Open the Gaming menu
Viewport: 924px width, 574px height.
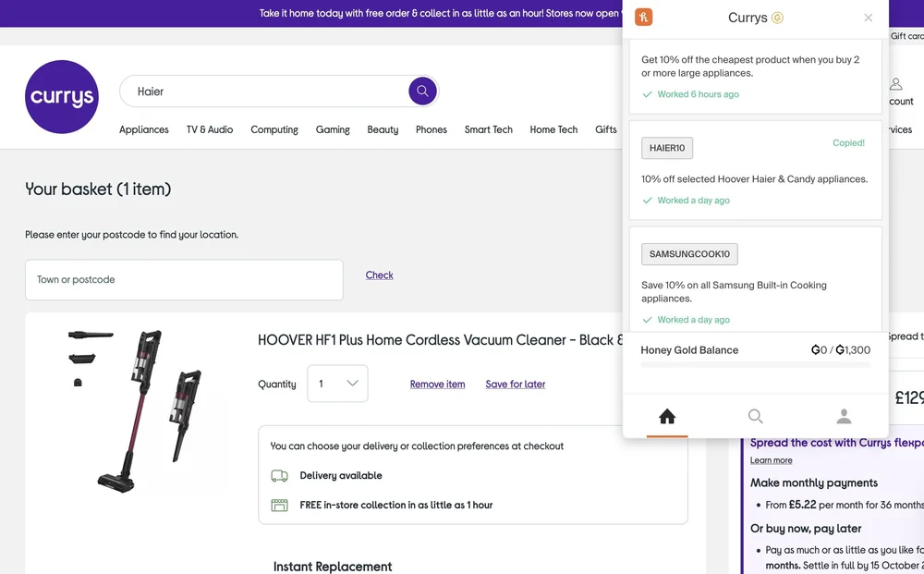point(333,129)
